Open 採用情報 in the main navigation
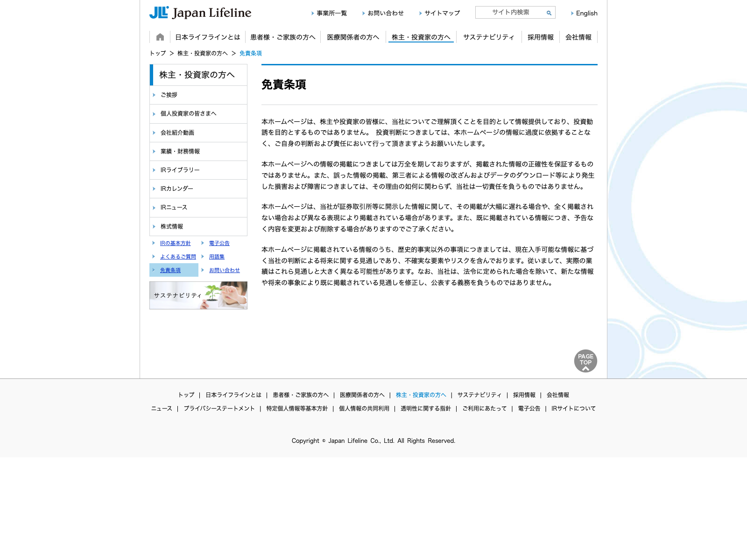This screenshot has width=747, height=560. tap(540, 37)
